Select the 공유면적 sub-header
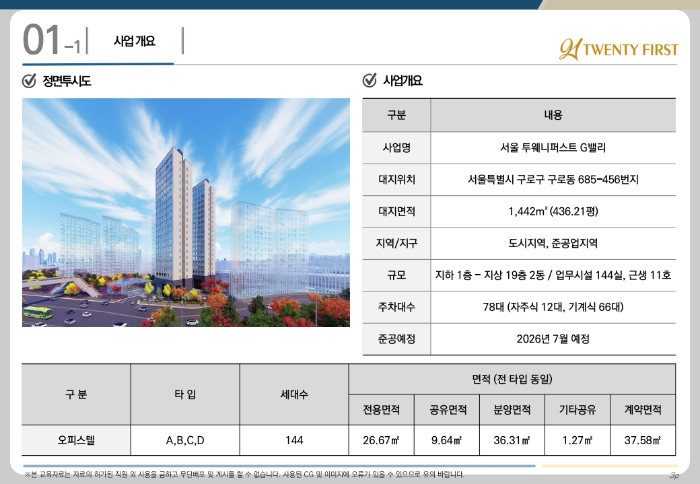 point(447,410)
